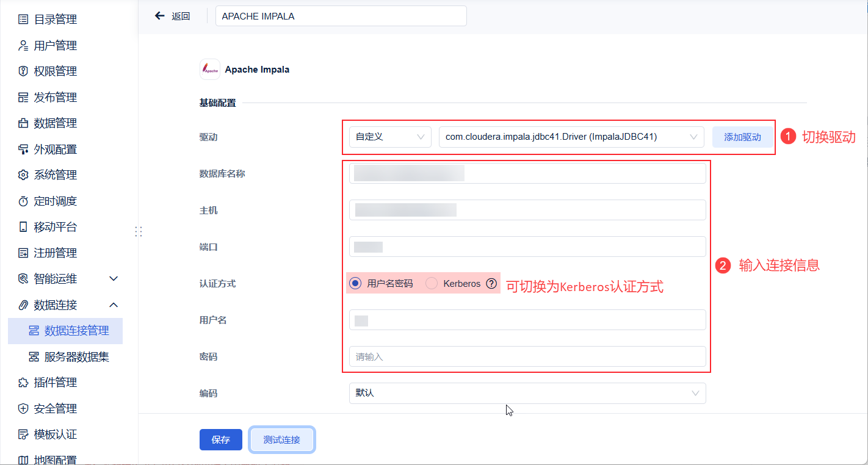Click the 定时调度 timer icon
Screen dimensions: 868x465
(x=23, y=201)
